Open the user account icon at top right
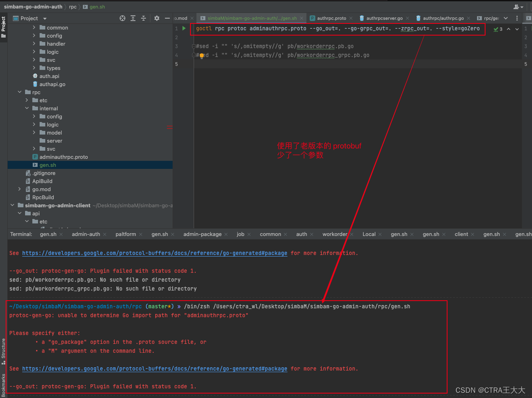532x398 pixels. point(518,7)
